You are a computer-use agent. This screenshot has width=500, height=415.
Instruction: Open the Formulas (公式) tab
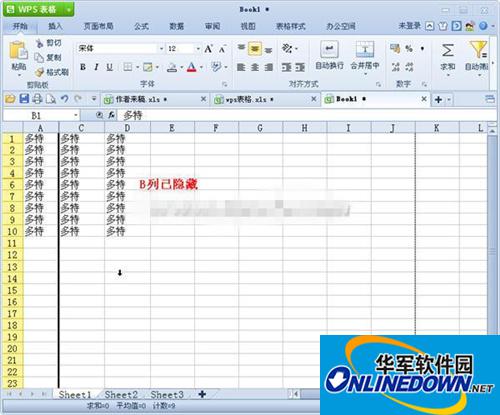(x=141, y=26)
